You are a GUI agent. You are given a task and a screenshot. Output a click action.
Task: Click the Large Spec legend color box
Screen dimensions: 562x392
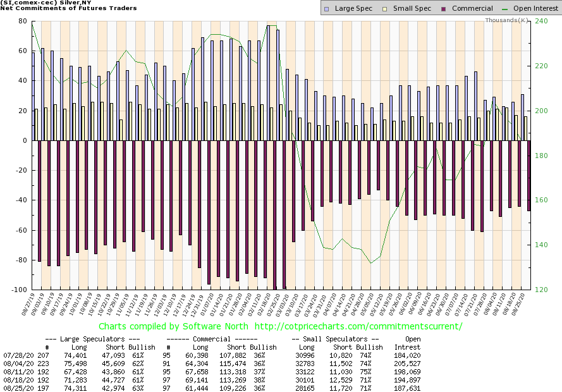pos(326,9)
